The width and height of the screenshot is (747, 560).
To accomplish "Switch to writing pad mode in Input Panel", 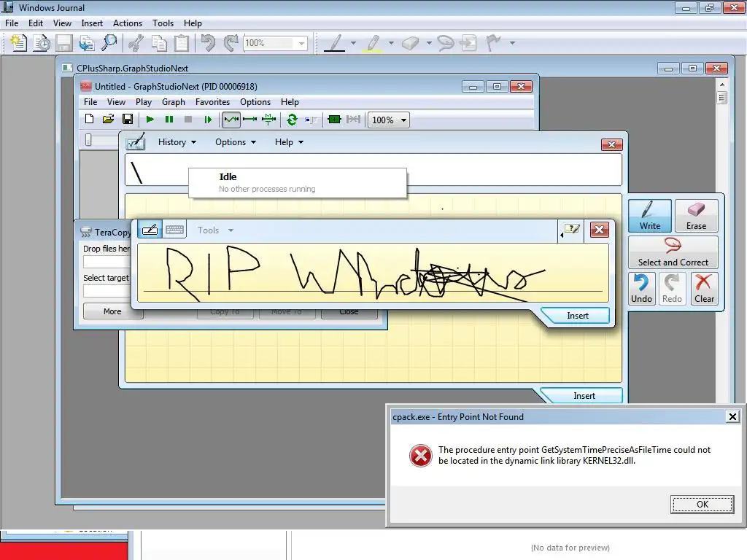I will click(150, 230).
